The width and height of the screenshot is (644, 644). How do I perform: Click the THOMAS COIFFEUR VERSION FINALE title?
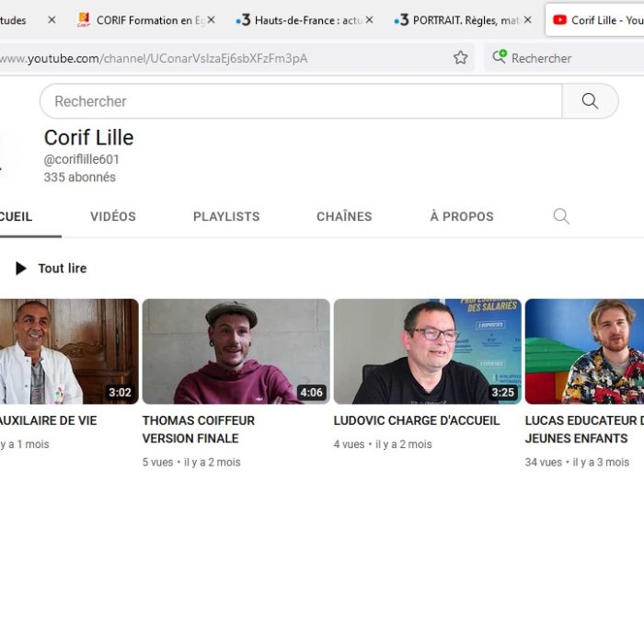point(199,430)
